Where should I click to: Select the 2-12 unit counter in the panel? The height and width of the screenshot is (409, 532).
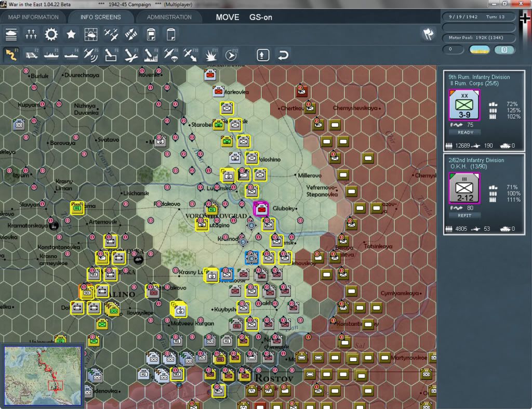(464, 188)
